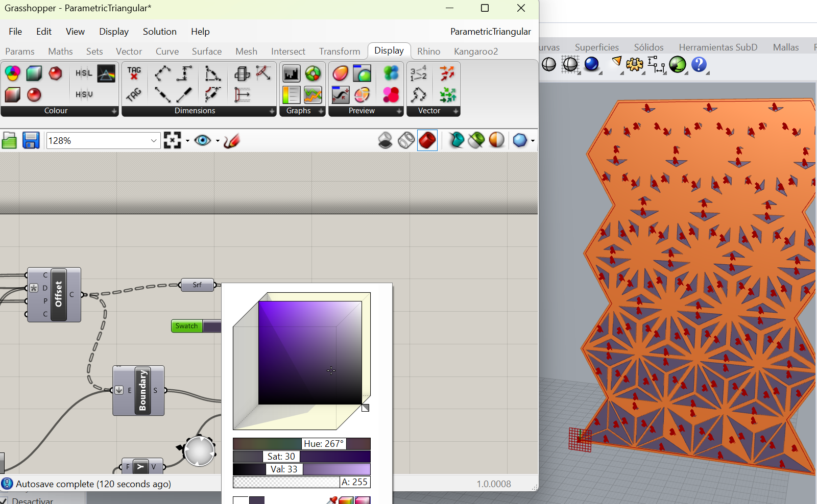The image size is (817, 504).
Task: Click the Rhino help question mark icon
Action: 699,64
